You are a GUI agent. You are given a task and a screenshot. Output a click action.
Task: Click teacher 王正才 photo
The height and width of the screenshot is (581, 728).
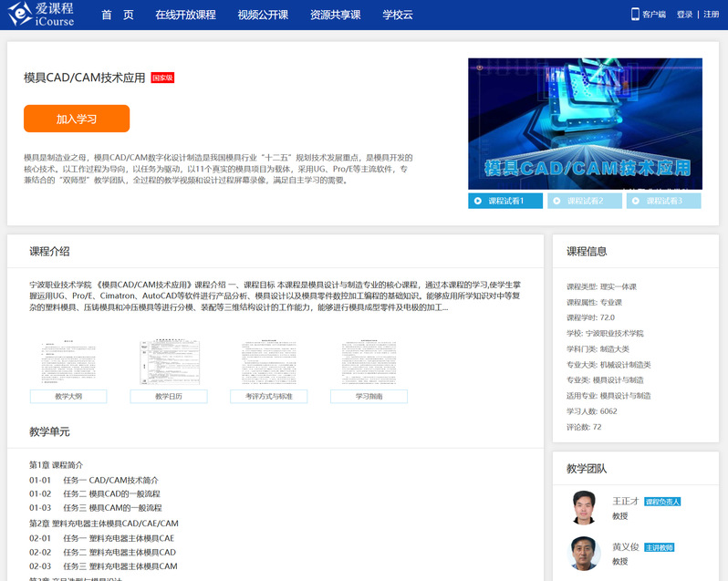584,507
